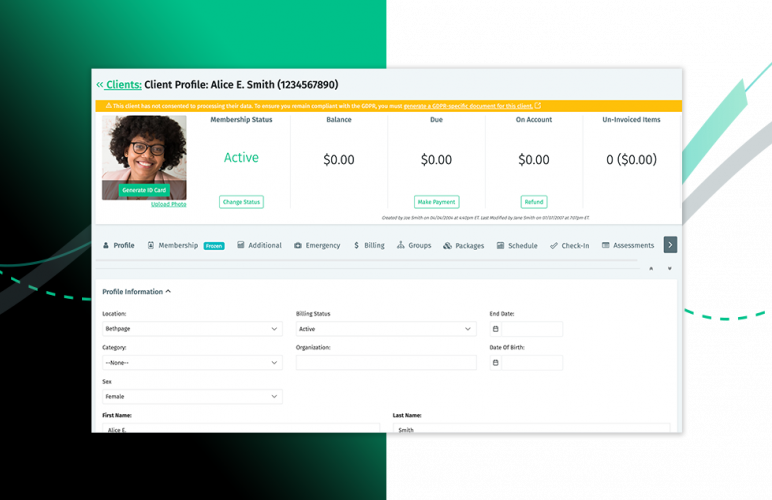Open the Check-In tab

click(x=570, y=246)
